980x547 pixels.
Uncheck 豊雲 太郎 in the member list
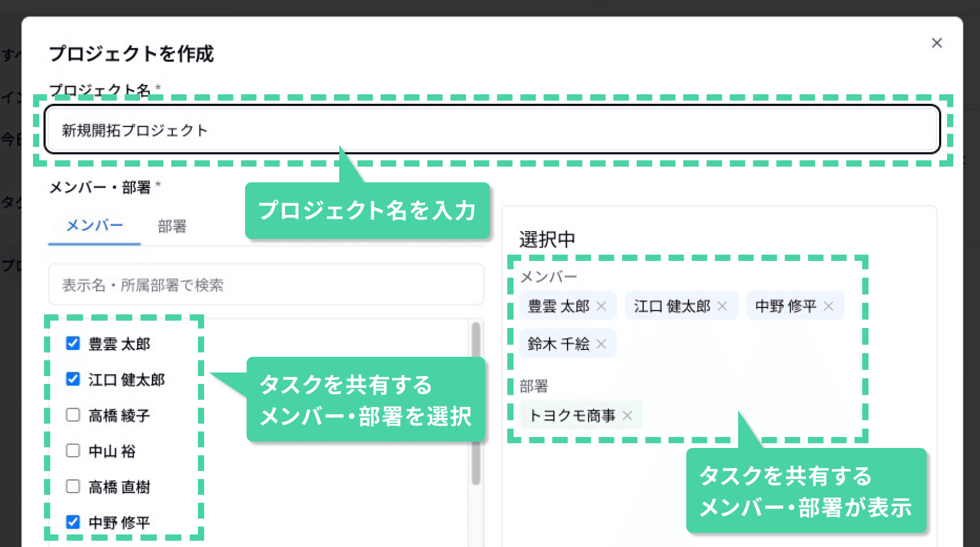pyautogui.click(x=72, y=343)
